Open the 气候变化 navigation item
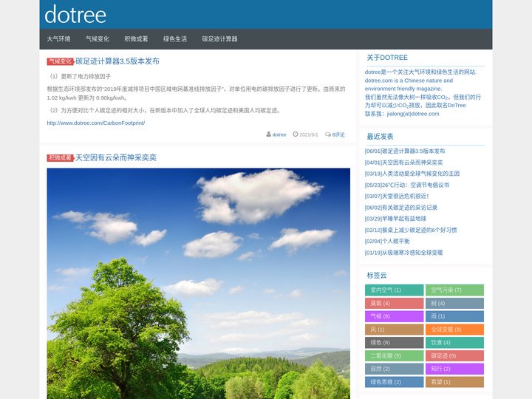The image size is (532, 399). (x=98, y=39)
